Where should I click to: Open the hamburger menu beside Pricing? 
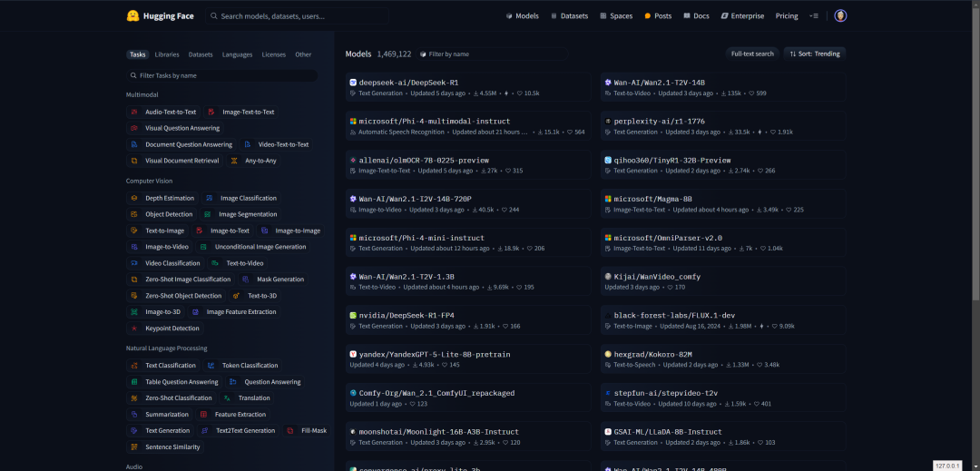813,16
